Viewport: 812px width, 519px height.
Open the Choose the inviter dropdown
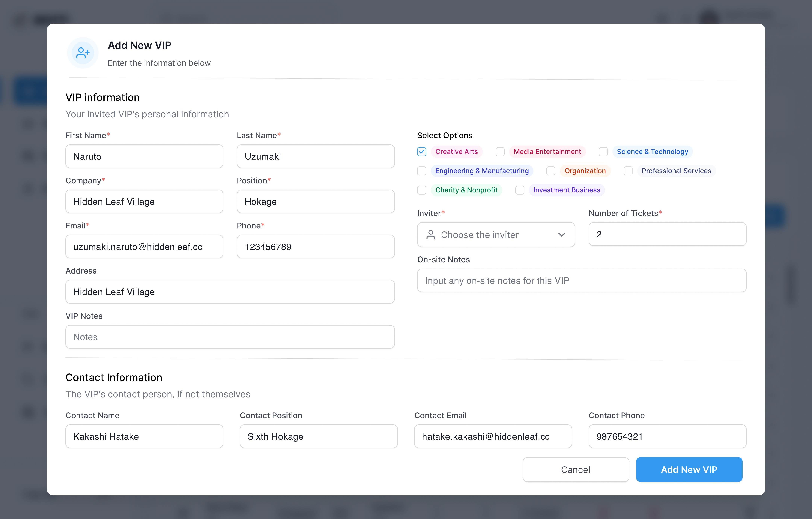tap(496, 234)
